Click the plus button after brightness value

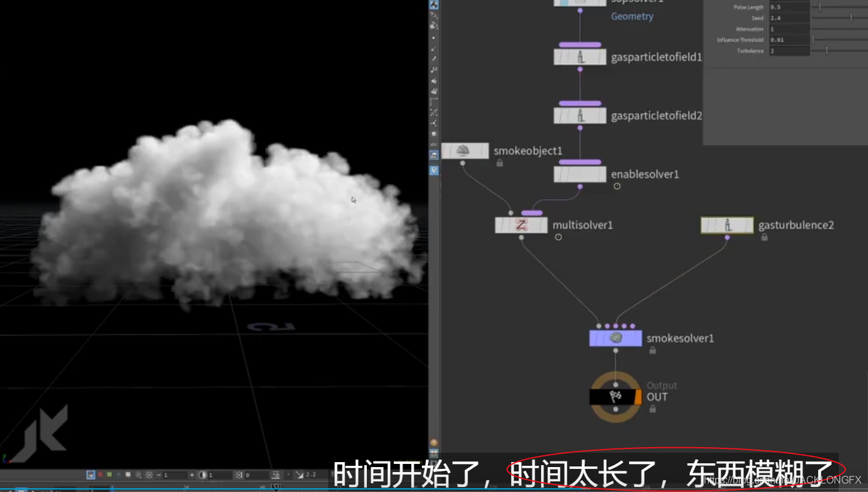[192, 475]
